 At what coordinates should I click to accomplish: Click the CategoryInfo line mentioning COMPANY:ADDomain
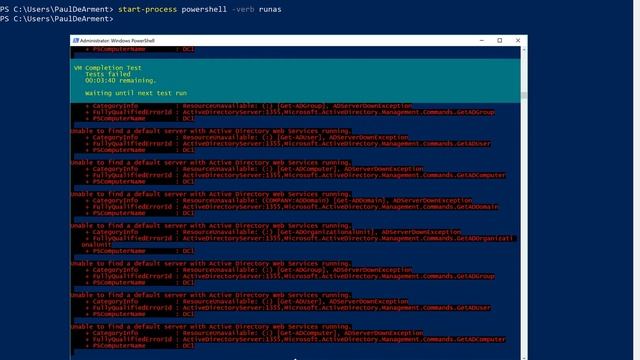click(x=279, y=200)
